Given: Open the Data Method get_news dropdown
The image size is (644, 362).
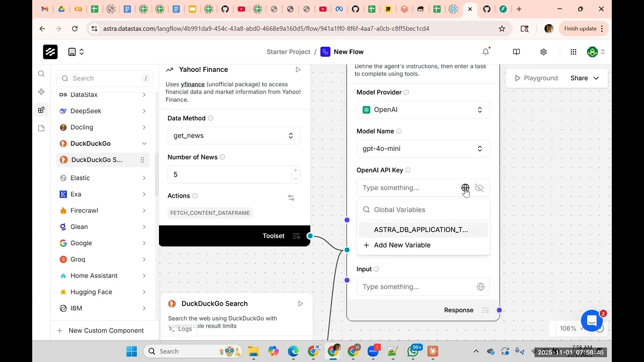Looking at the screenshot, I should click(234, 136).
